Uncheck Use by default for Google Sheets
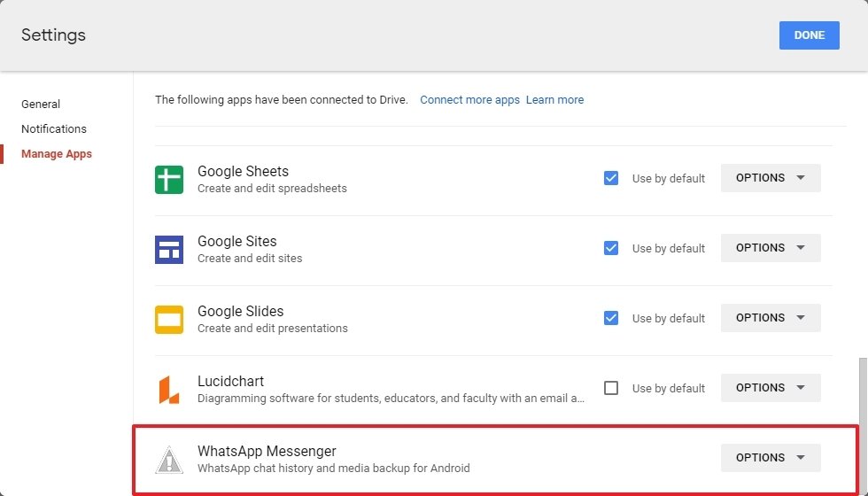This screenshot has height=496, width=868. (x=611, y=178)
